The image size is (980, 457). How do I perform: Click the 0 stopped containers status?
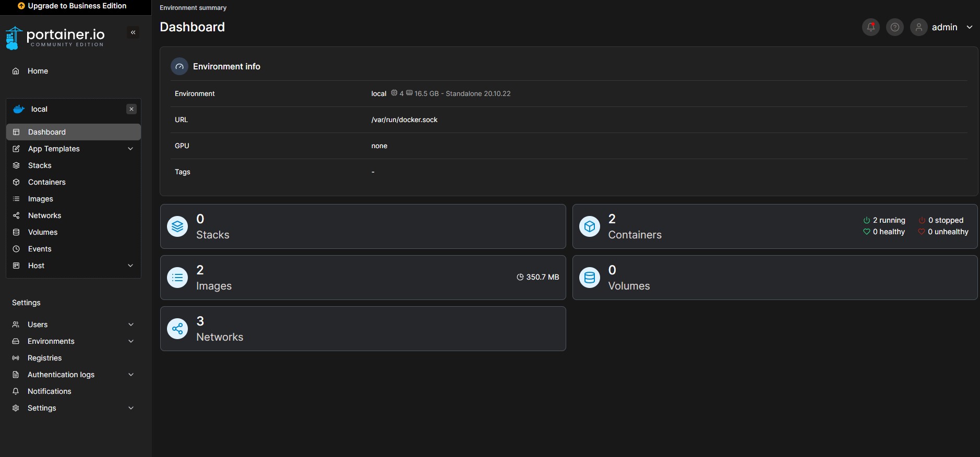click(941, 220)
